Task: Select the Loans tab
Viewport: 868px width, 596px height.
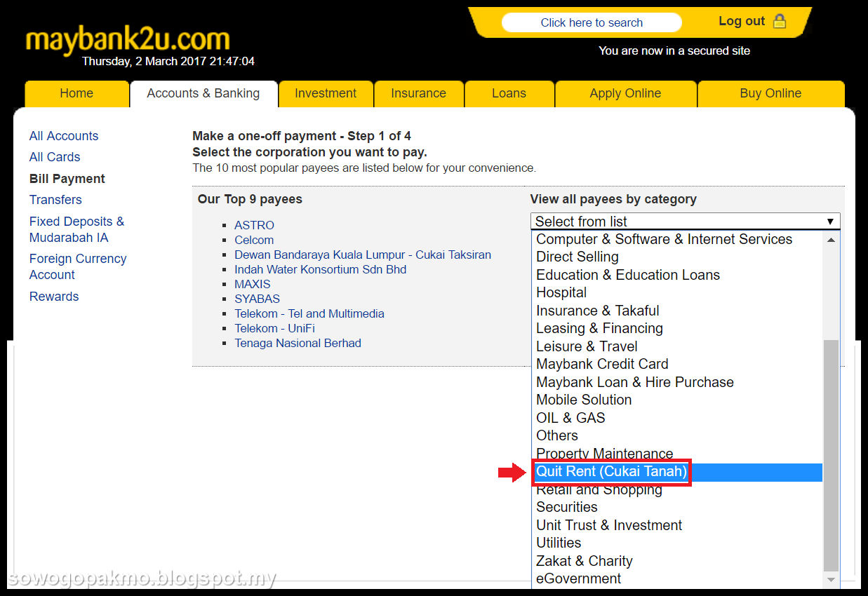Action: pos(509,93)
